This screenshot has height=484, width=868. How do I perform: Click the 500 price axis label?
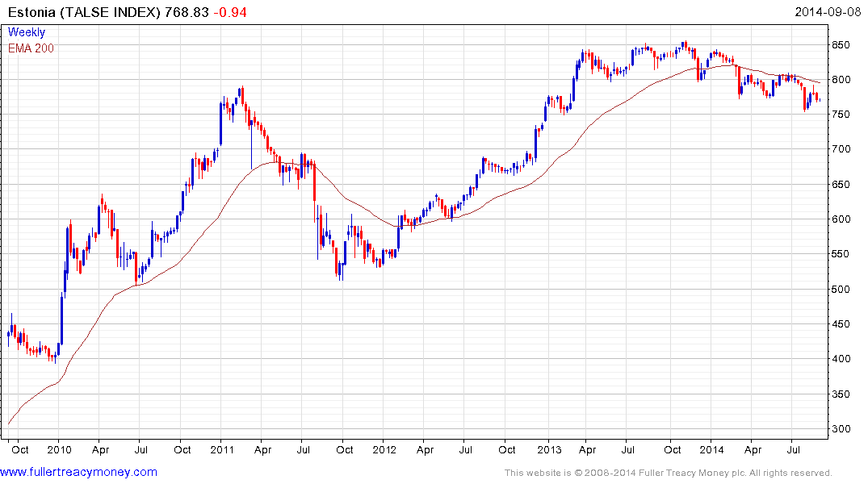(841, 290)
